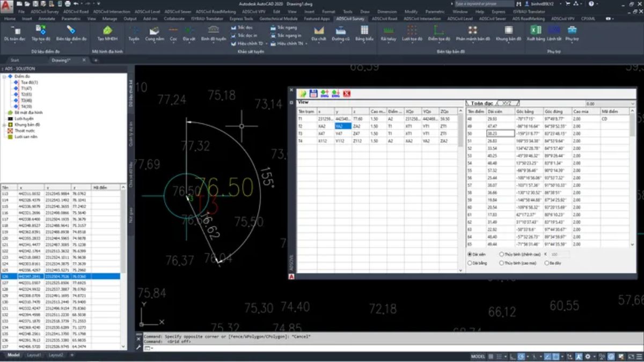
Task: Open the ADSCivil Road menu
Action: pyautogui.click(x=76, y=11)
